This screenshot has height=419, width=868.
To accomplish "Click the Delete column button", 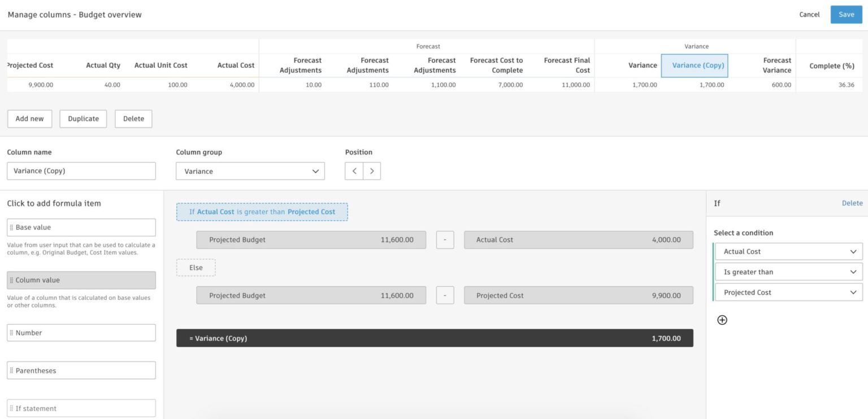I will [133, 119].
